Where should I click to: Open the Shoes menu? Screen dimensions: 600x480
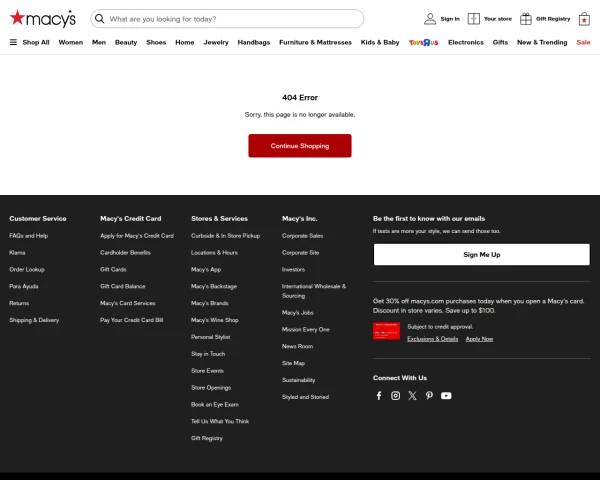click(x=156, y=42)
